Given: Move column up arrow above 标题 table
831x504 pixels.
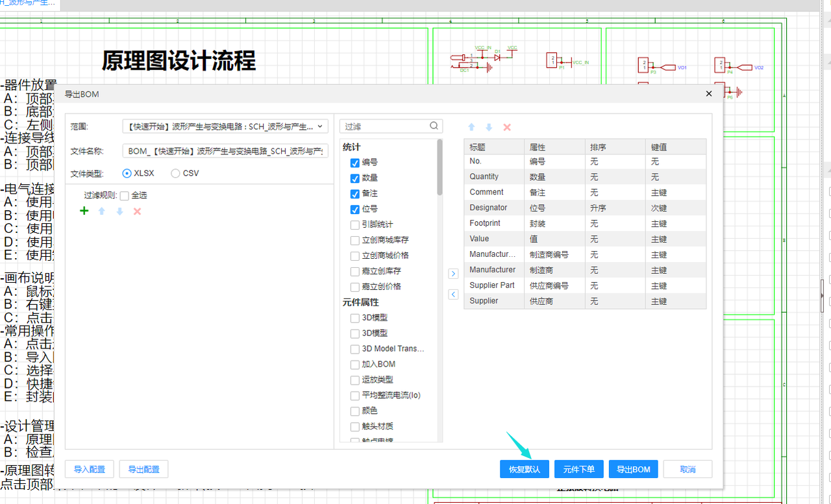Looking at the screenshot, I should [472, 127].
